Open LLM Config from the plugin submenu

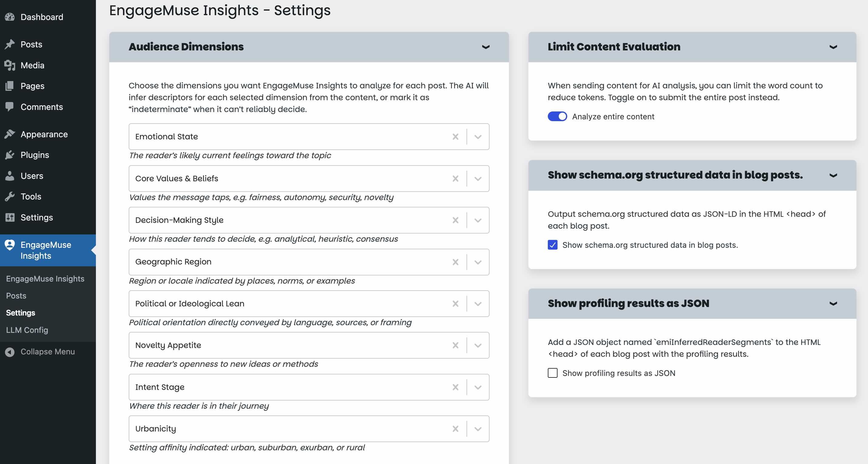(x=27, y=330)
